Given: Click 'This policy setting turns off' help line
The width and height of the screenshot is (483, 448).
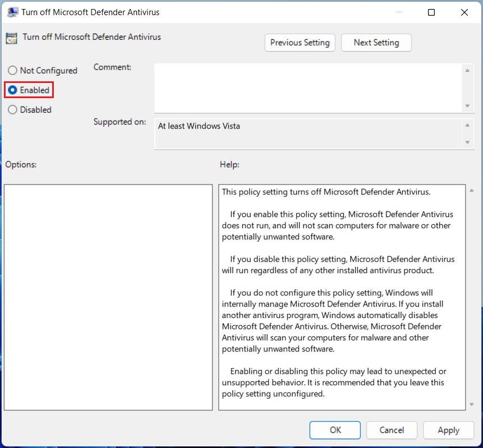Looking at the screenshot, I should click(326, 192).
